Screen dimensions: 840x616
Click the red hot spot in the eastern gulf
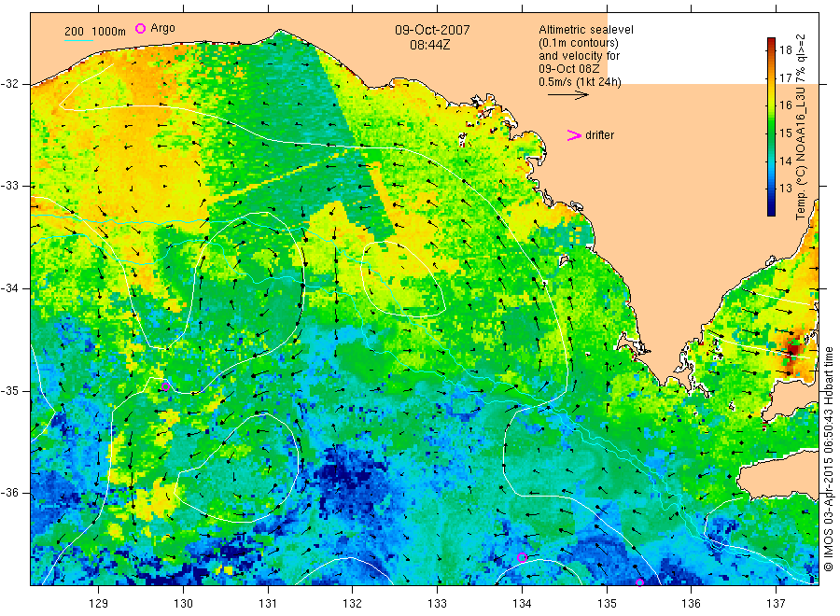pyautogui.click(x=794, y=351)
